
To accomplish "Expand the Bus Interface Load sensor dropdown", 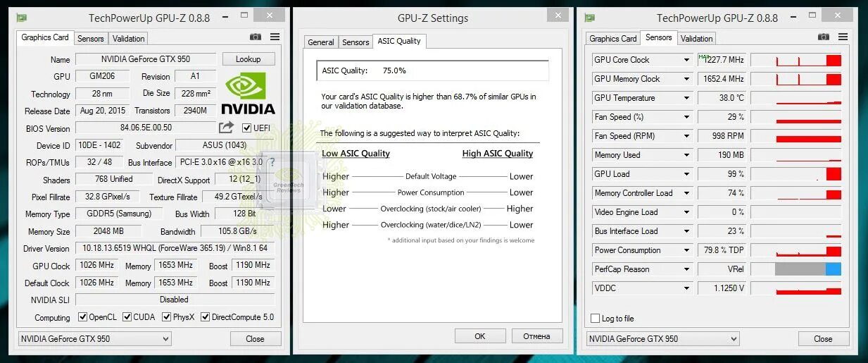I will [686, 231].
